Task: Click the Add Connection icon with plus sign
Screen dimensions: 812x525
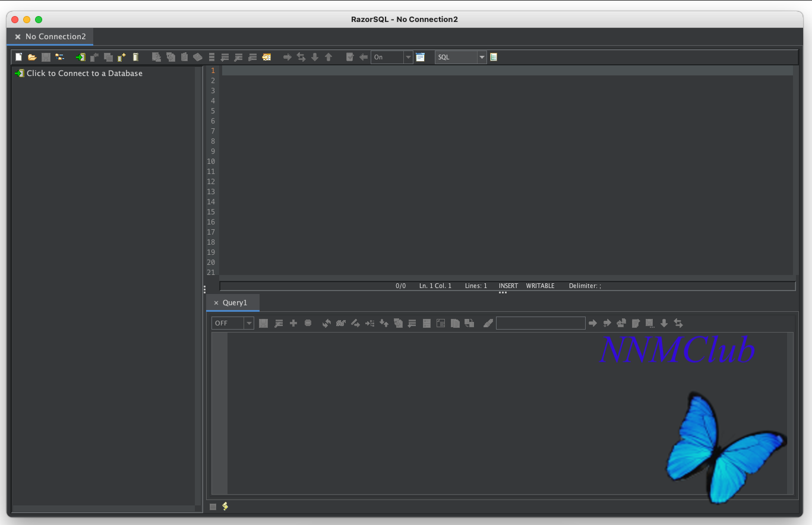Action: click(122, 57)
